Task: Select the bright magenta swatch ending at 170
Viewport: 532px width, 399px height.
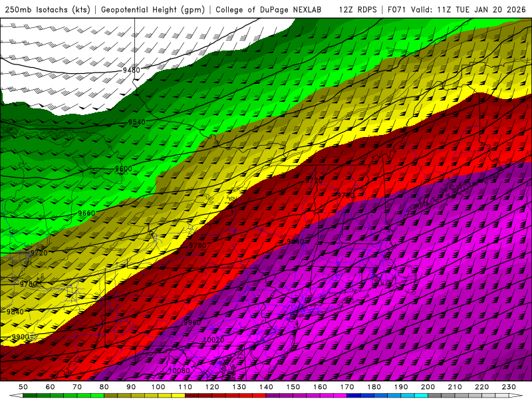Action: 340,396
